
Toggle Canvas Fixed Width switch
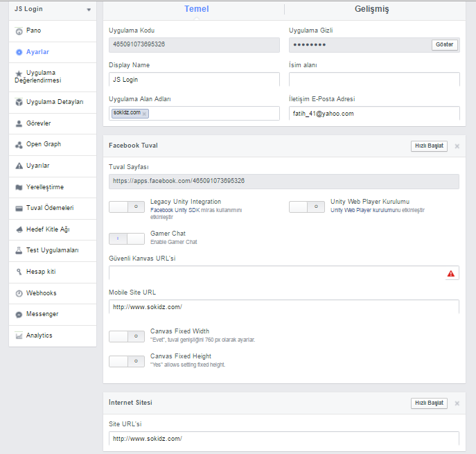click(x=127, y=336)
